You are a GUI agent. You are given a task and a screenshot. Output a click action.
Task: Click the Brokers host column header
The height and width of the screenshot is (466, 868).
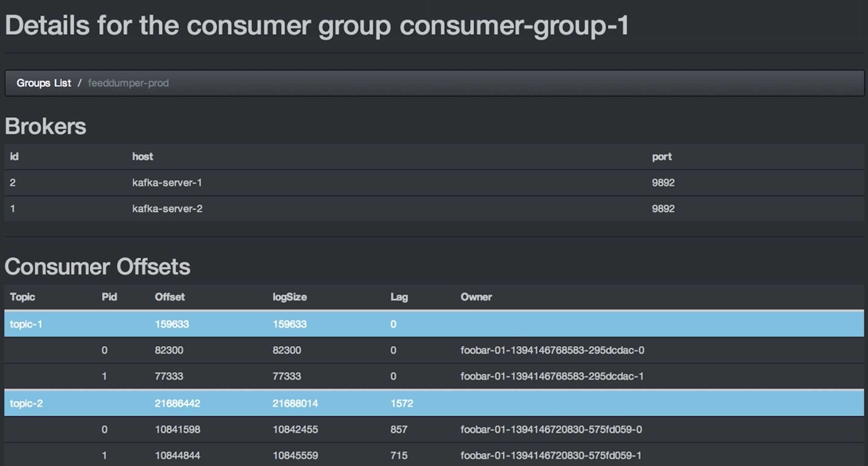point(142,156)
